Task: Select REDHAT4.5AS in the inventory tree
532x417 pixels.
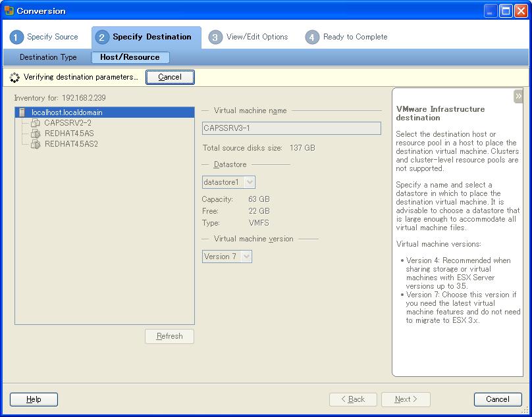Action: point(69,134)
